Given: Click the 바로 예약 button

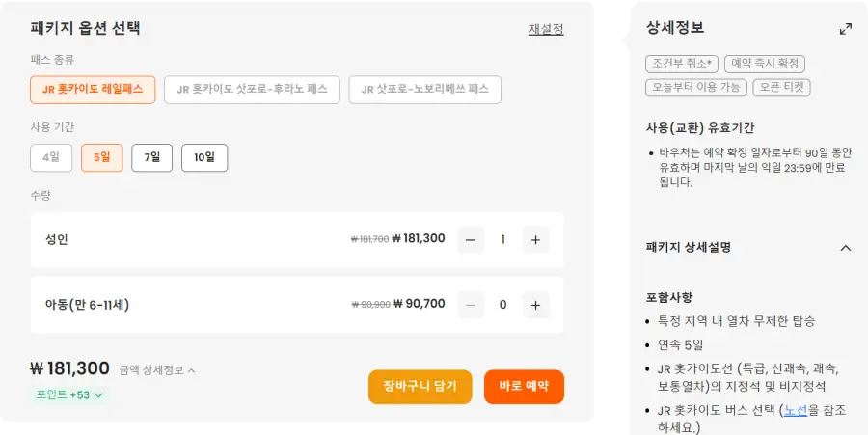Looking at the screenshot, I should (x=524, y=387).
